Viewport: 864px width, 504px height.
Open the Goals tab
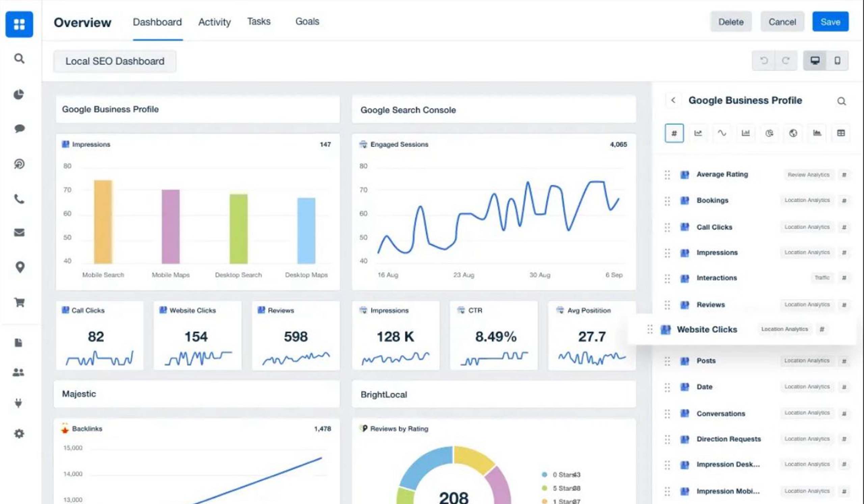(307, 22)
